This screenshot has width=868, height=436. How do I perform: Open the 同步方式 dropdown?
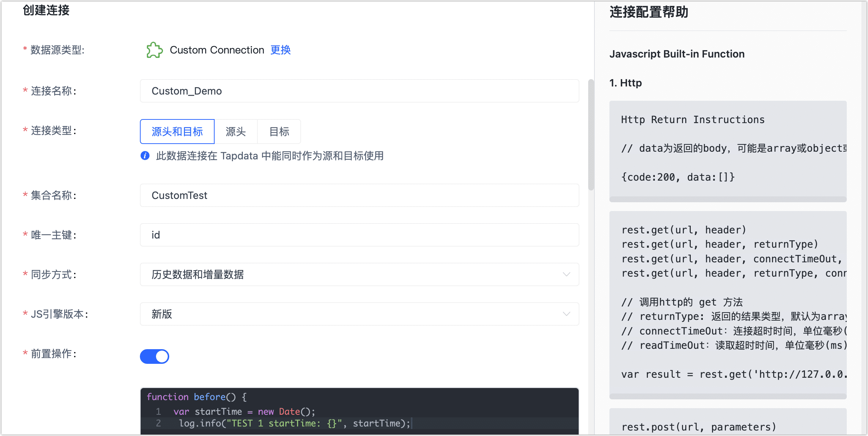pos(359,274)
